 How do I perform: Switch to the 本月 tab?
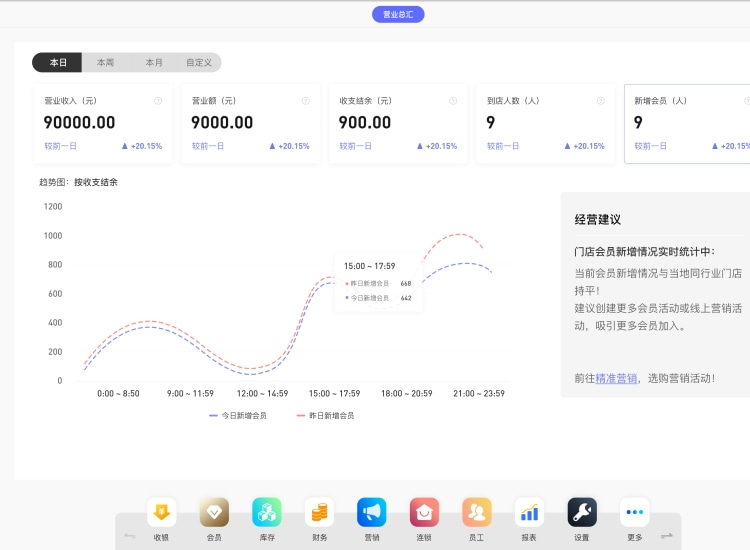point(154,62)
